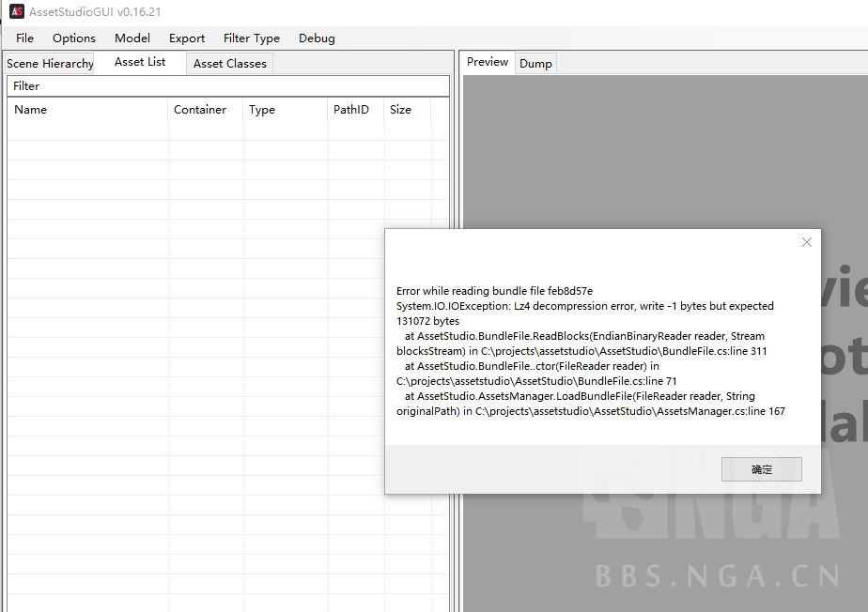Switch to the Scene Hierarchy tab
This screenshot has height=612, width=868.
tap(50, 64)
